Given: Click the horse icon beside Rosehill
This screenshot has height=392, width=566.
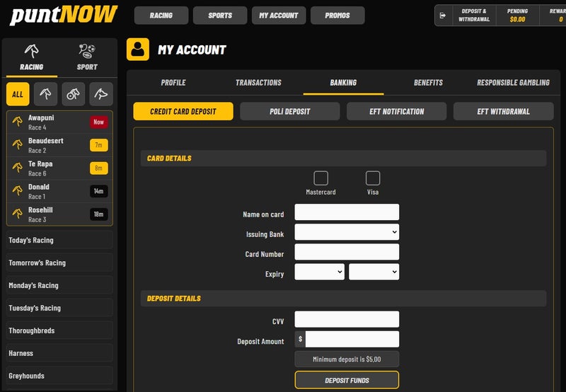Looking at the screenshot, I should pyautogui.click(x=17, y=214).
